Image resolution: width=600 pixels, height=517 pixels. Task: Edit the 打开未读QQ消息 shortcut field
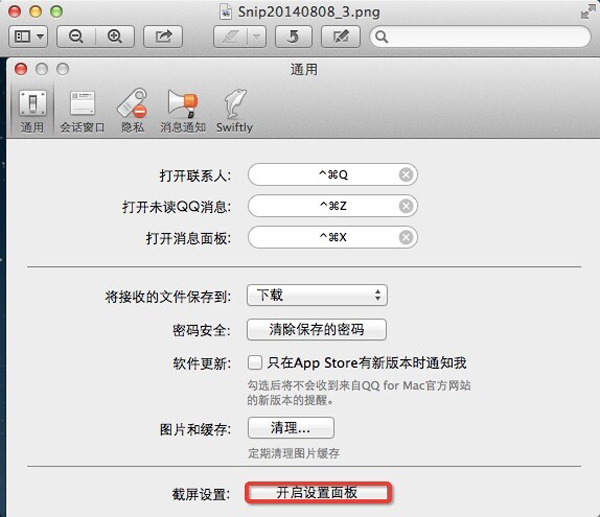coord(333,206)
